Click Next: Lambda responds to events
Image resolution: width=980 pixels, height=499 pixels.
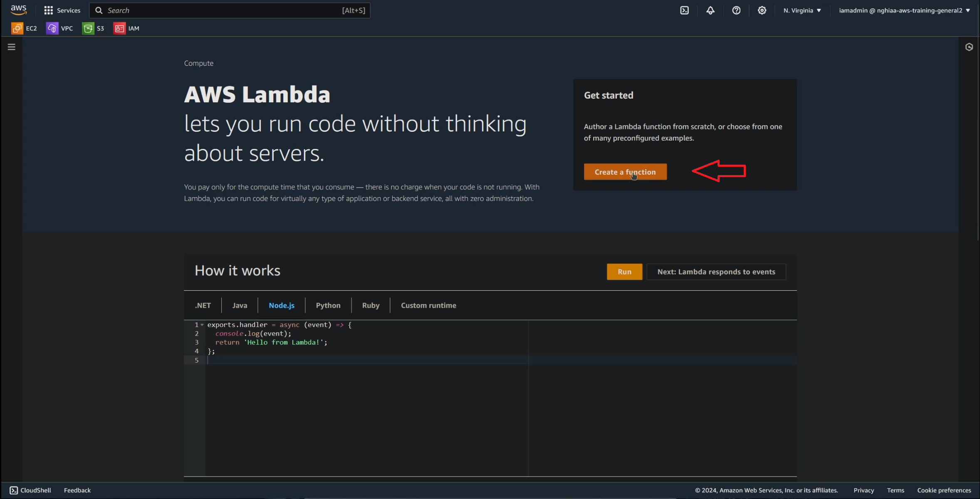point(716,272)
